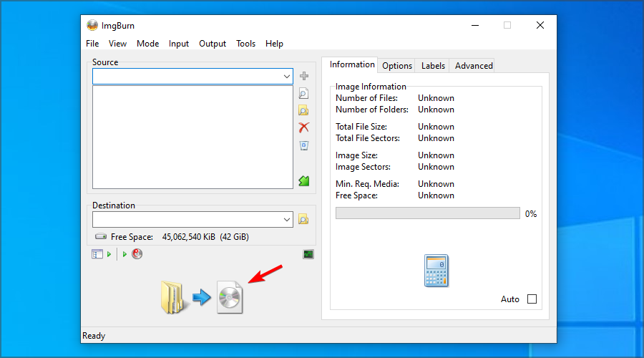The image size is (644, 358).
Task: Click the image size progress bar
Action: point(427,213)
